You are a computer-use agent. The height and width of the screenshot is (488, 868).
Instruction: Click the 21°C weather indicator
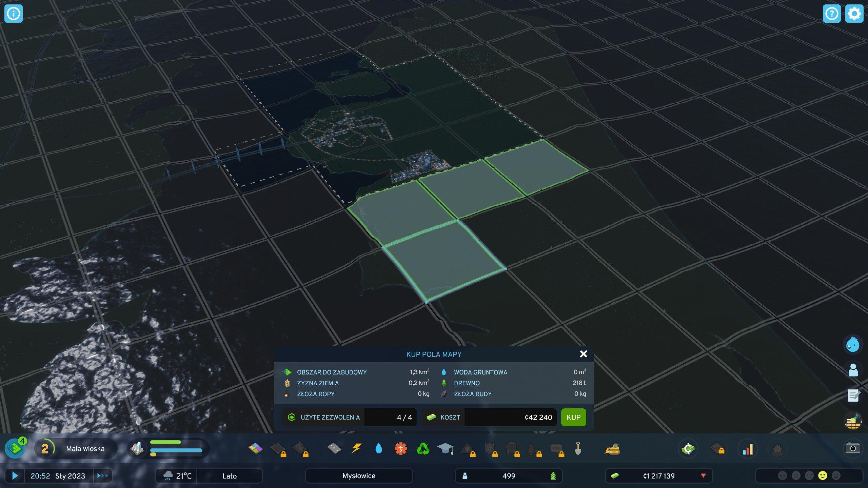coord(176,476)
